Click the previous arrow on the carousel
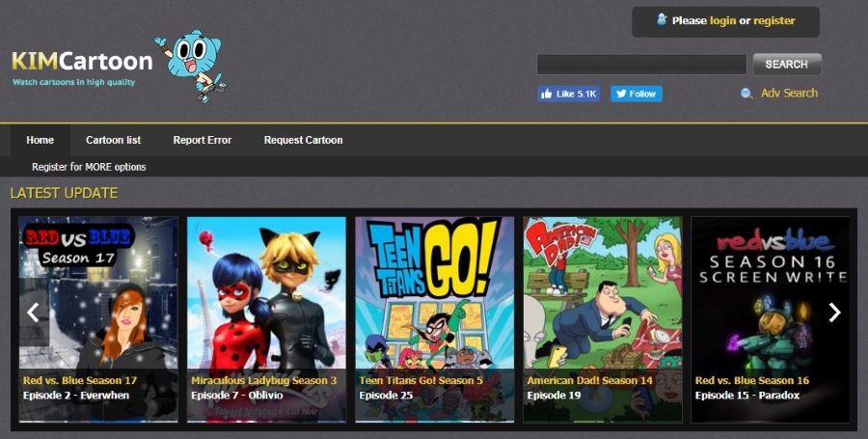The image size is (868, 439). click(33, 313)
